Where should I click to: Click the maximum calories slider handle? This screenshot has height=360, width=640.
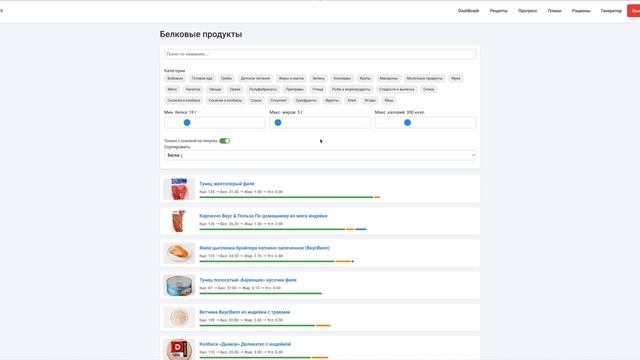click(407, 122)
